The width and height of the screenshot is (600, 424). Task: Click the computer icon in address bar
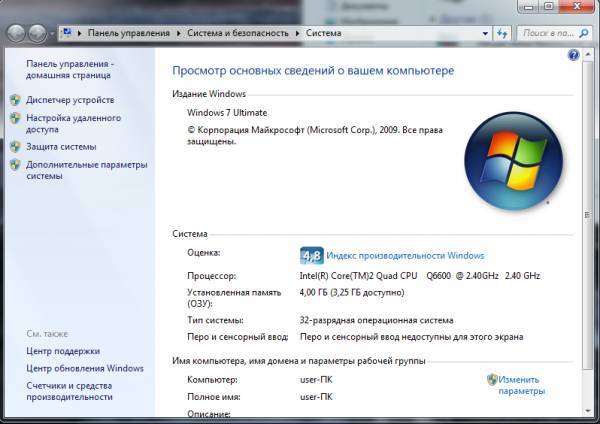click(66, 33)
